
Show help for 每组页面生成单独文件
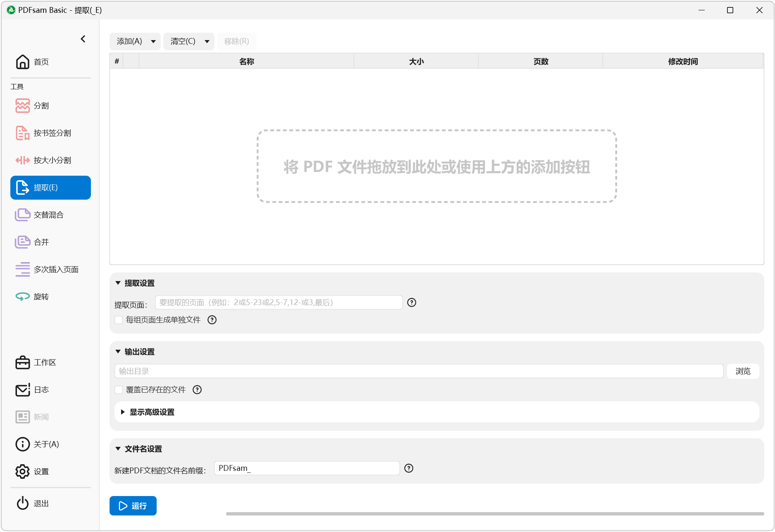(x=212, y=320)
